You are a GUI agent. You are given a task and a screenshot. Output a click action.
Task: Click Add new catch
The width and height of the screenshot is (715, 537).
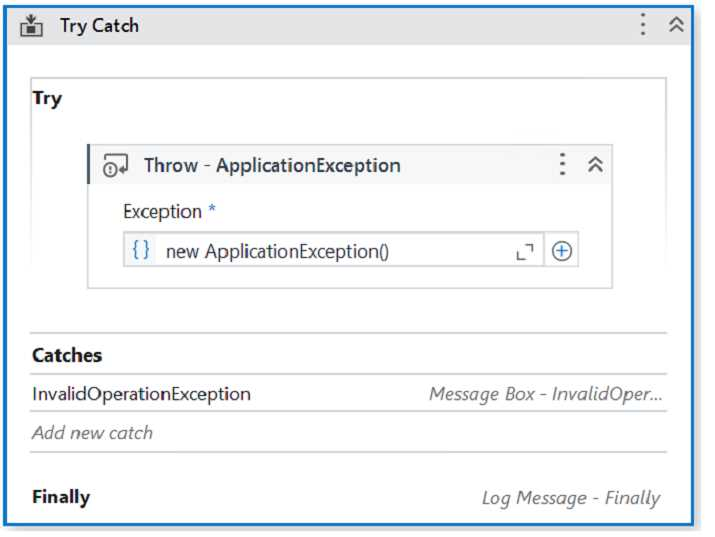click(x=92, y=433)
